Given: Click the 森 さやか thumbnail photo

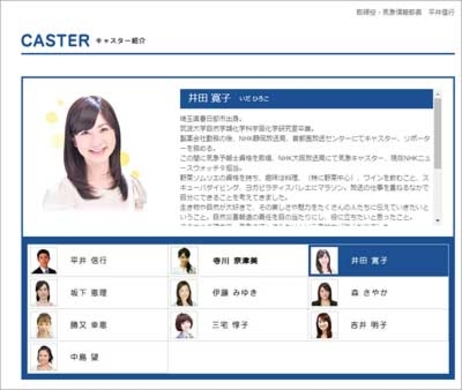Looking at the screenshot, I should [x=324, y=293].
